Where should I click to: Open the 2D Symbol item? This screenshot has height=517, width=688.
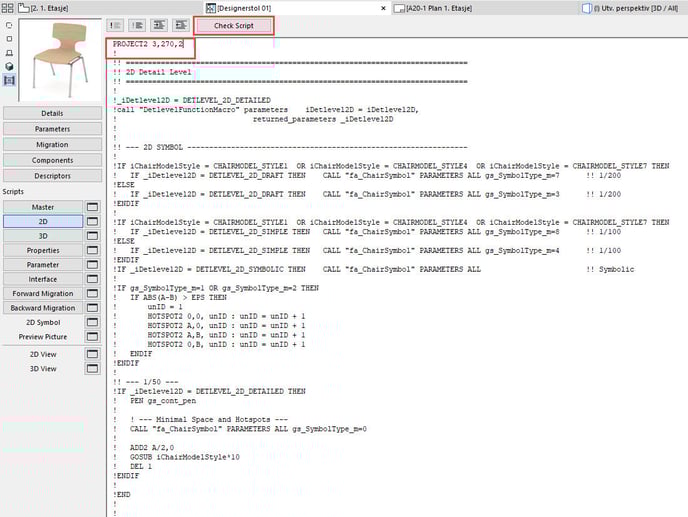point(43,322)
